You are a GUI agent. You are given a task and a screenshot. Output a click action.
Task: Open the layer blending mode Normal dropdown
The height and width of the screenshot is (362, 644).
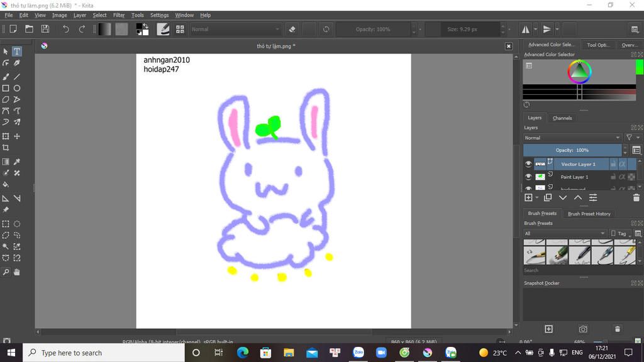pos(572,138)
